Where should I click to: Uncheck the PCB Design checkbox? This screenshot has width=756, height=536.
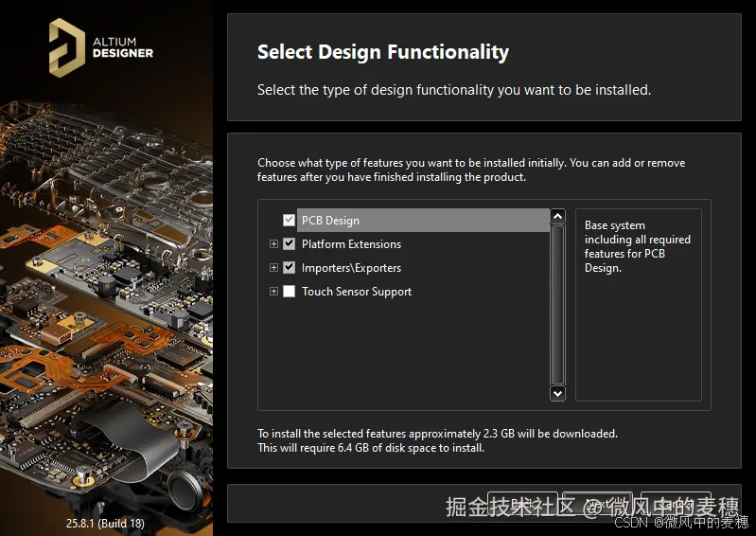[289, 221]
